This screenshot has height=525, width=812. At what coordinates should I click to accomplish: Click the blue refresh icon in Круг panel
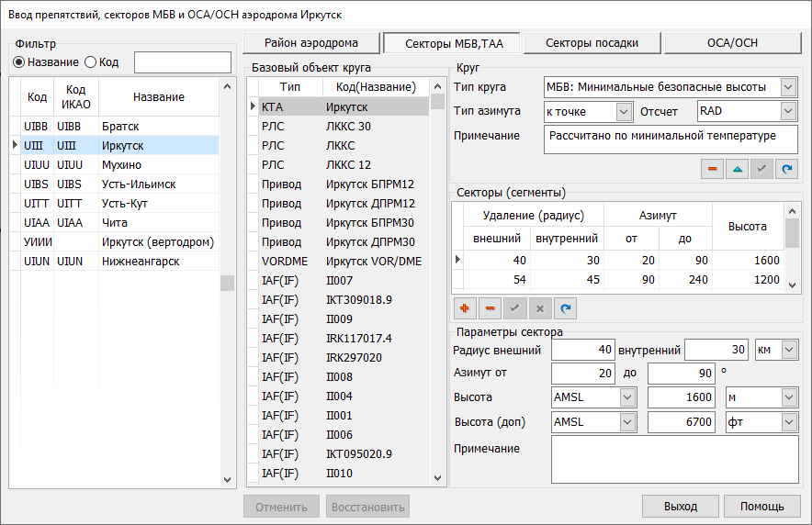[x=787, y=170]
